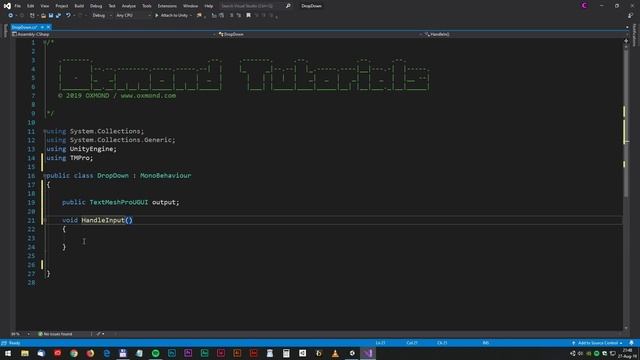Open the Window menu
The image size is (640, 360).
[190, 6]
